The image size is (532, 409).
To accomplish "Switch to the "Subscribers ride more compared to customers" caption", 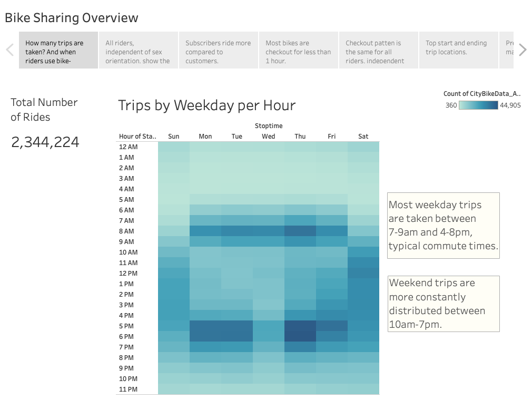I will 218,50.
